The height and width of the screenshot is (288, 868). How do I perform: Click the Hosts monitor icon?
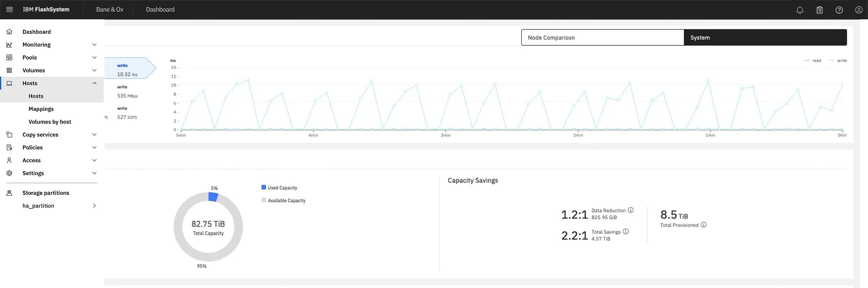[x=9, y=83]
